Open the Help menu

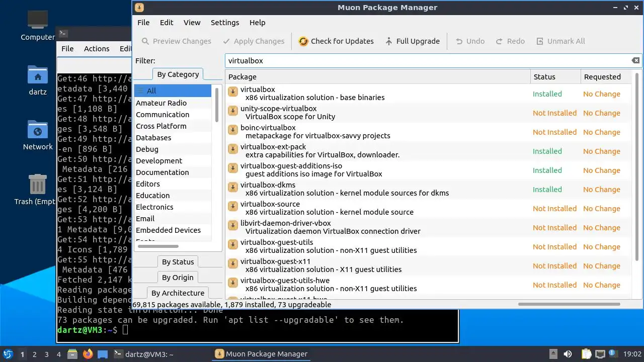pyautogui.click(x=257, y=23)
